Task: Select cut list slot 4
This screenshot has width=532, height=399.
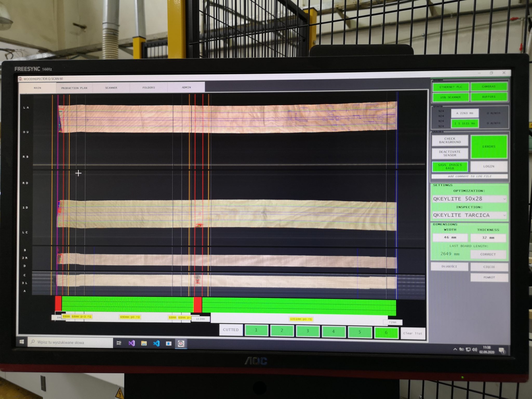Action: pyautogui.click(x=334, y=331)
